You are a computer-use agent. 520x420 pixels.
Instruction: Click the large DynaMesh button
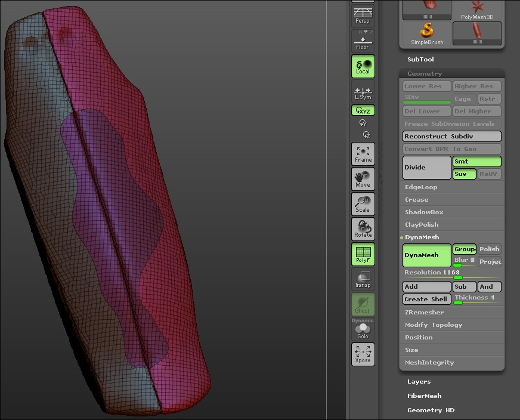coord(427,255)
